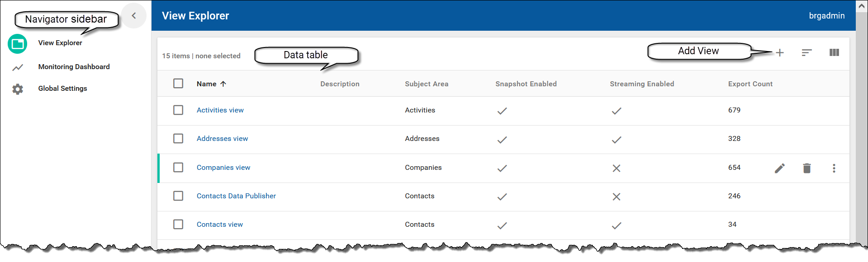Image resolution: width=868 pixels, height=262 pixels.
Task: Click the scrollbar up arrow
Action: tap(862, 6)
